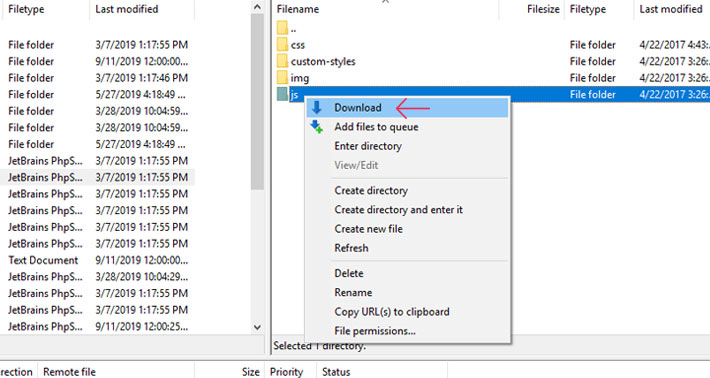Click the selected js folder icon

pos(282,94)
